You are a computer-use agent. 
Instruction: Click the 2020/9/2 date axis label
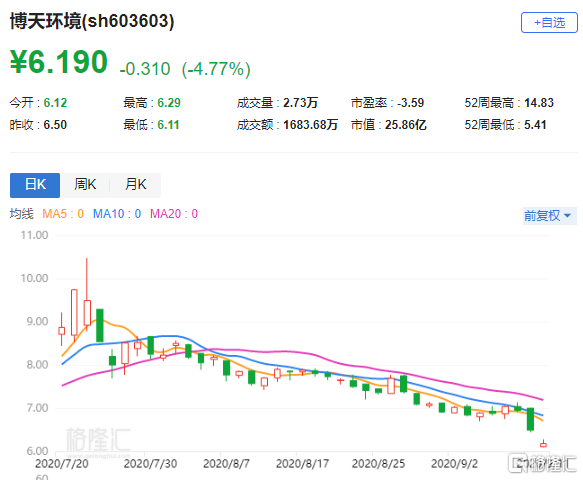[454, 464]
